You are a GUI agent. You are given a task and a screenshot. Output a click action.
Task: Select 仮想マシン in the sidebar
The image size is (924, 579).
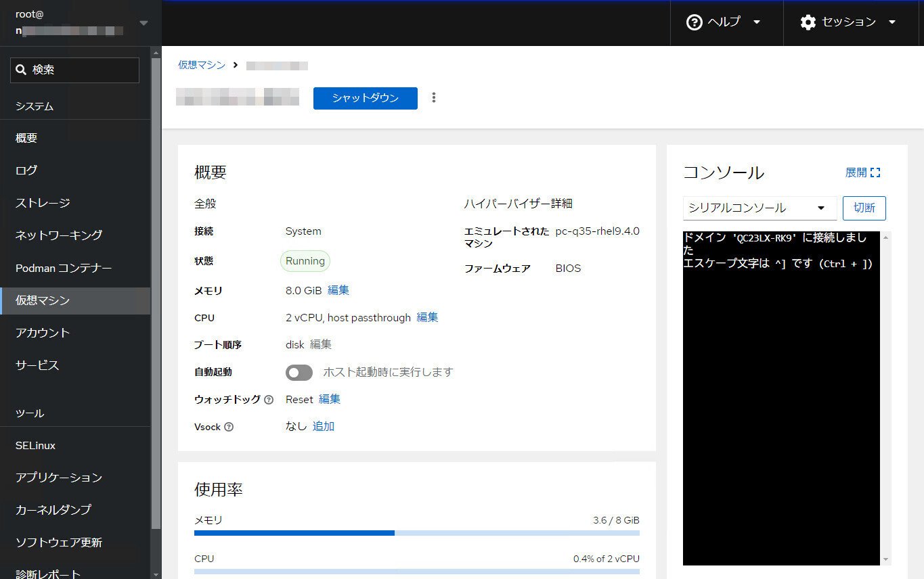(x=75, y=300)
